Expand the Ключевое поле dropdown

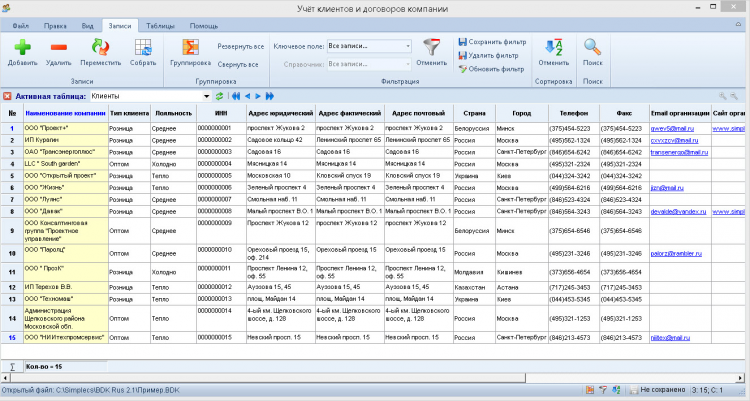click(x=408, y=46)
